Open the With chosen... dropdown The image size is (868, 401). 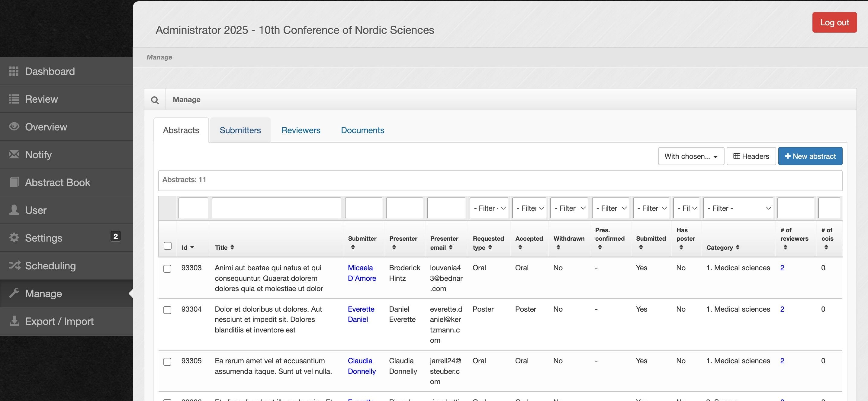pos(691,156)
